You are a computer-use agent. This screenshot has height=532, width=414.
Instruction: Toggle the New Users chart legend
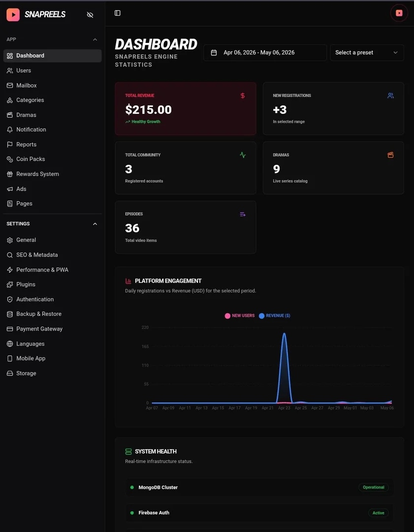pyautogui.click(x=240, y=316)
